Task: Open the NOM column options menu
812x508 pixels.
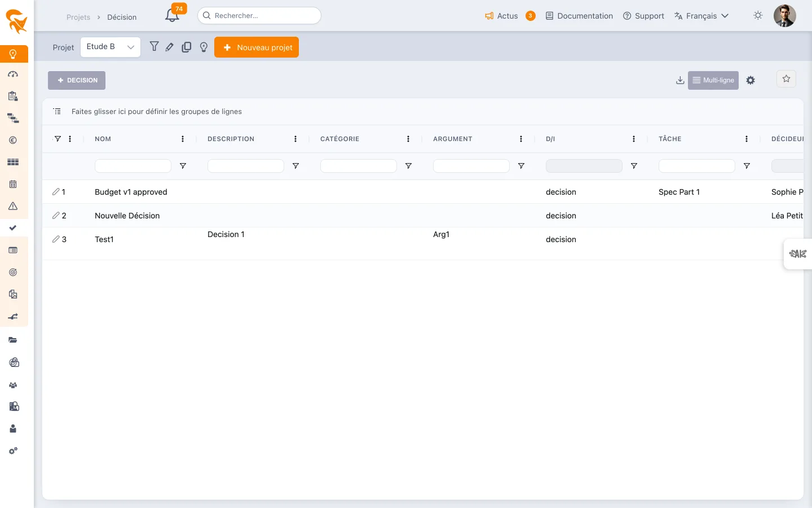Action: [x=183, y=139]
